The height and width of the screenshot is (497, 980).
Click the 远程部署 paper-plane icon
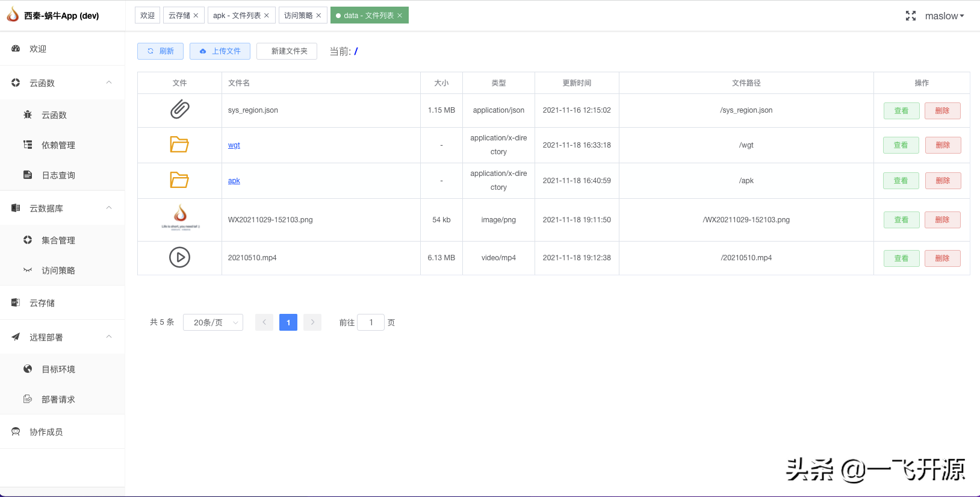click(x=16, y=337)
